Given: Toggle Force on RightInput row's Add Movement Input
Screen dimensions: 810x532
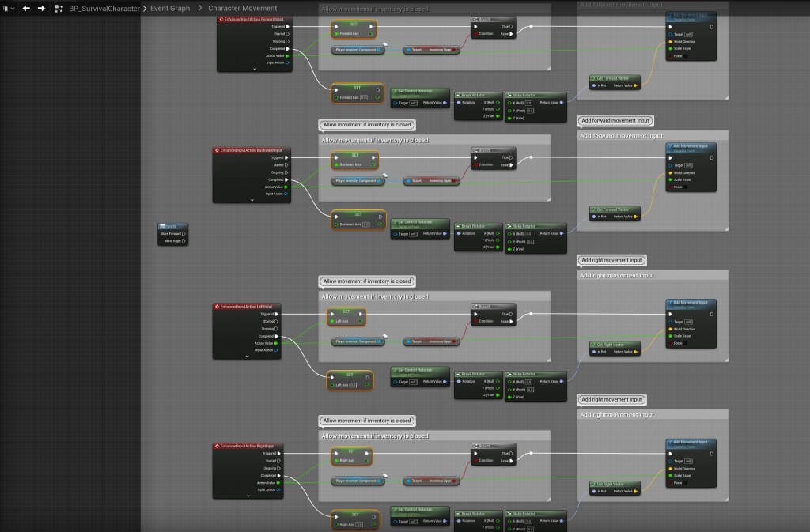Looking at the screenshot, I should (670, 482).
